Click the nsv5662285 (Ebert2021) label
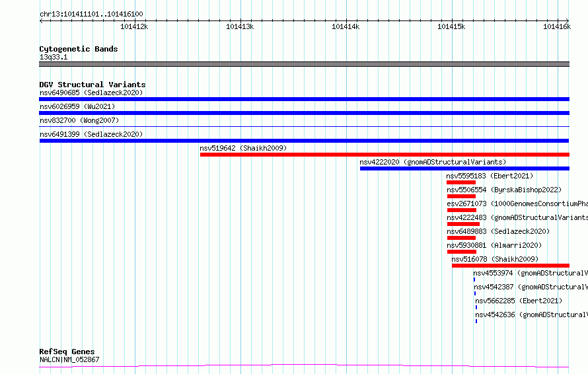Image resolution: width=588 pixels, height=374 pixels. (x=519, y=301)
